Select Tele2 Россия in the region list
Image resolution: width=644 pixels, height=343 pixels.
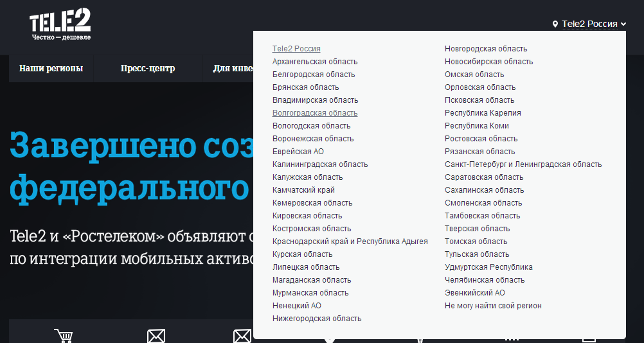coord(296,49)
